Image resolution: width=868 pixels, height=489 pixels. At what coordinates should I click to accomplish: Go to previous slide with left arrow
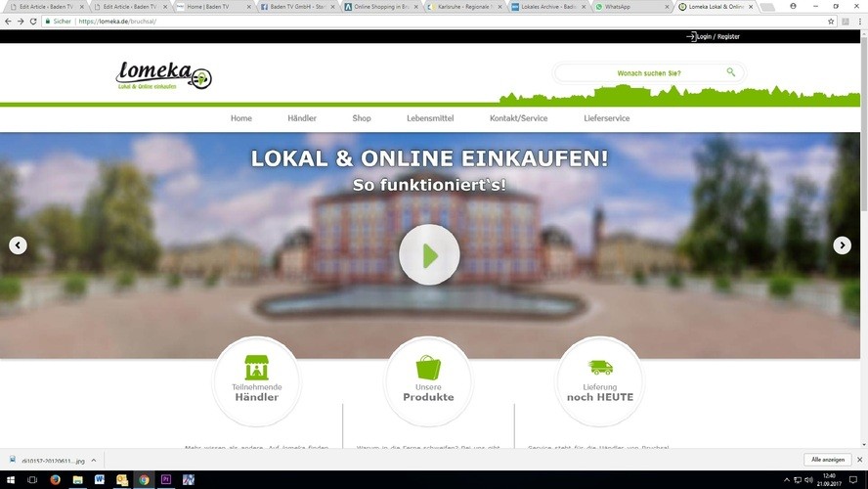pyautogui.click(x=18, y=245)
